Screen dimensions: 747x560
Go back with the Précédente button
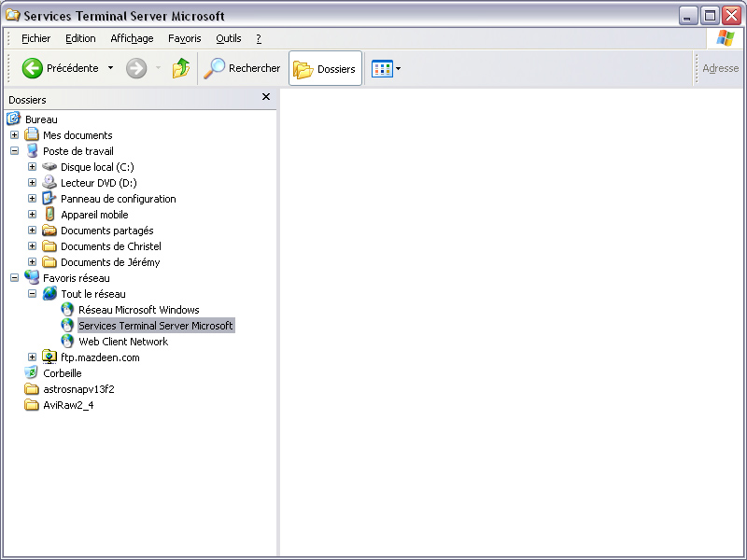[60, 68]
